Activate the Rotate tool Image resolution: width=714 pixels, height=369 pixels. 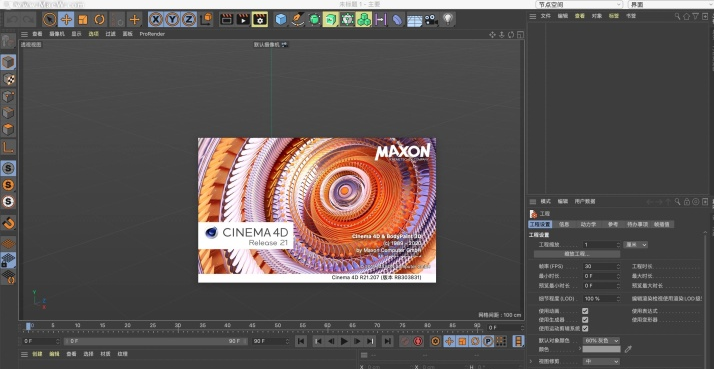[x=100, y=20]
